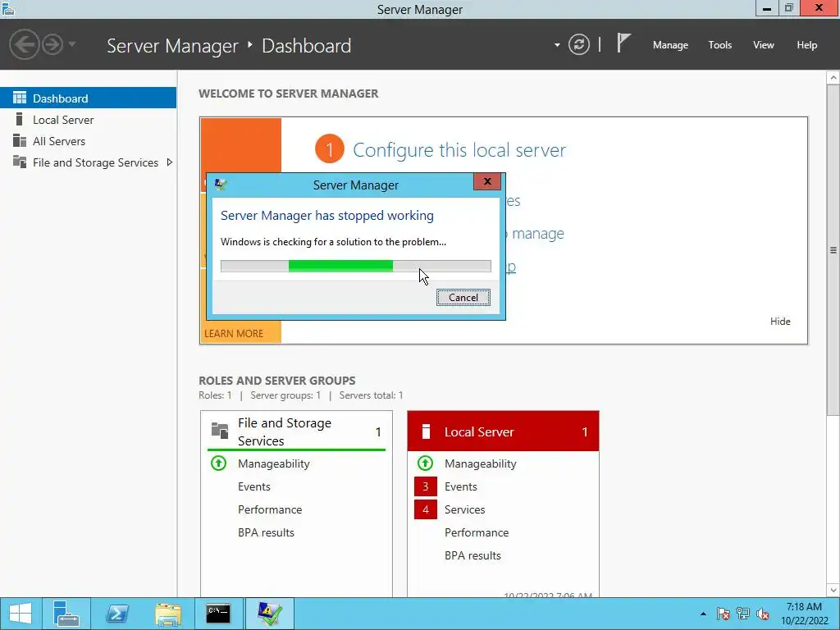The height and width of the screenshot is (630, 840).
Task: Close the Server Manager error dialog
Action: [487, 181]
